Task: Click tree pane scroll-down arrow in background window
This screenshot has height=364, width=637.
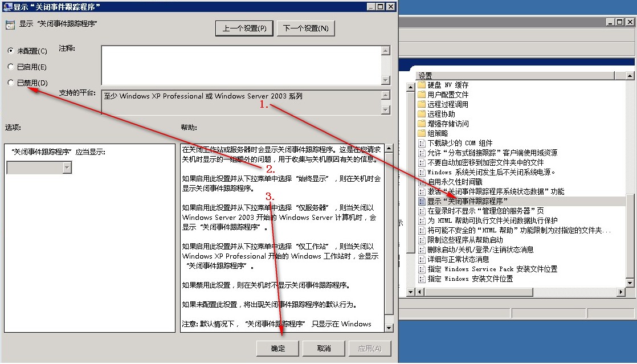Action: click(x=410, y=292)
